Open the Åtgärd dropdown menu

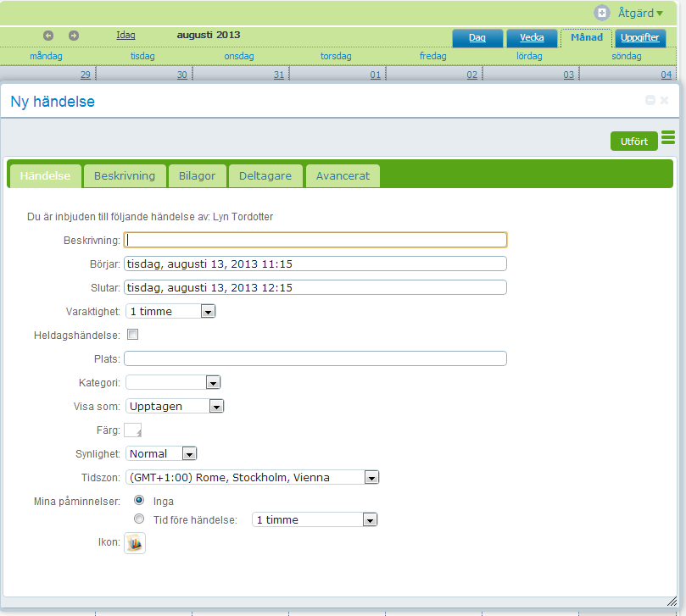tap(640, 13)
